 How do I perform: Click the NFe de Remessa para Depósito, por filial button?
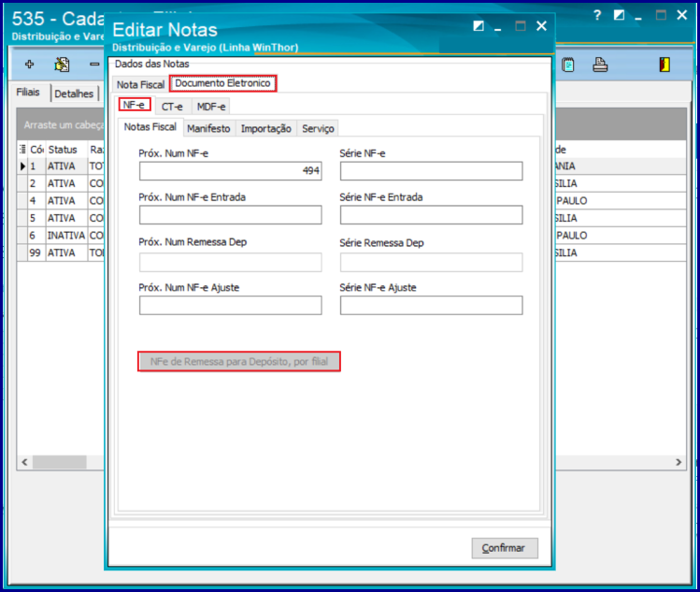[239, 361]
